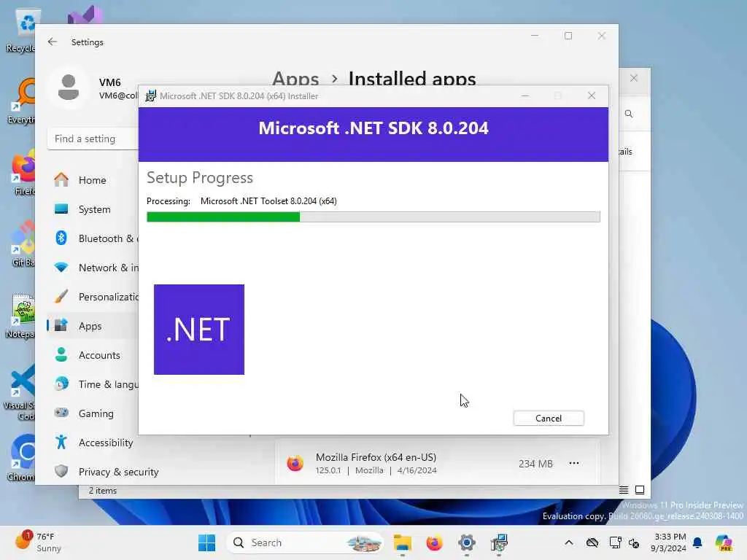Open File Explorer from the taskbar
Viewport: 747px width, 560px height.
pyautogui.click(x=403, y=542)
